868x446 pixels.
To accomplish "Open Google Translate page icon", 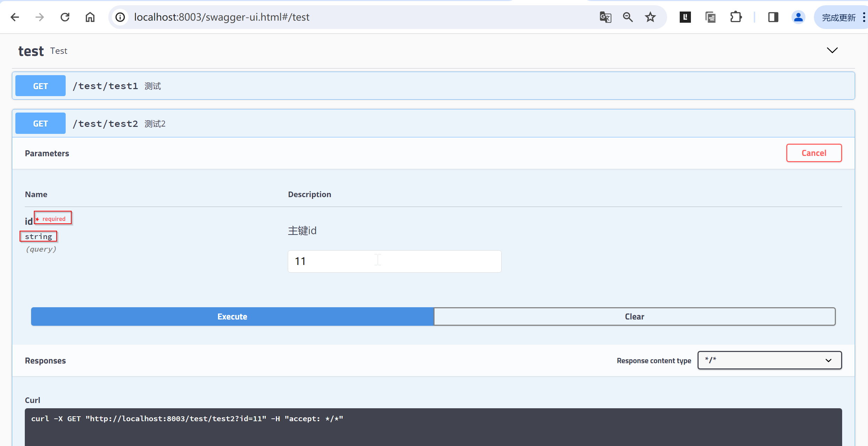I will (x=605, y=17).
